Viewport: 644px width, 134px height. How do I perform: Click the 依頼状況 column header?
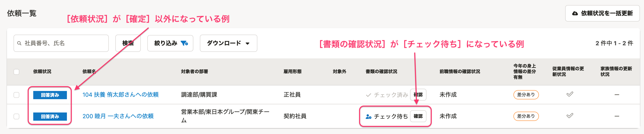coord(42,72)
